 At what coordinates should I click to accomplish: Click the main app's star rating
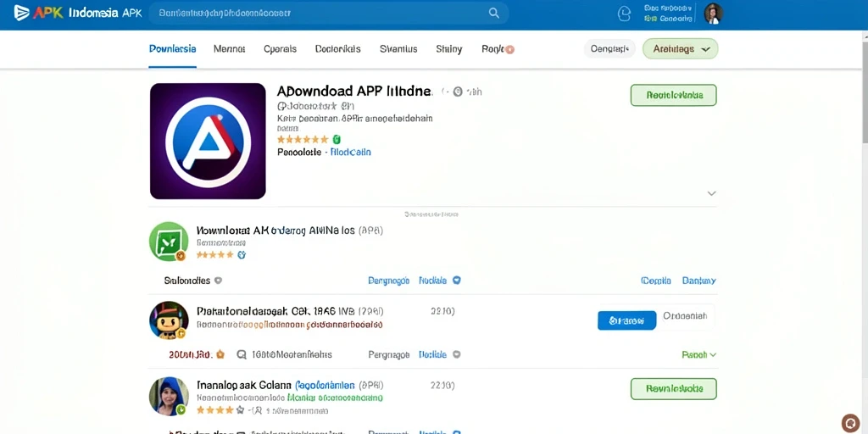coord(303,139)
